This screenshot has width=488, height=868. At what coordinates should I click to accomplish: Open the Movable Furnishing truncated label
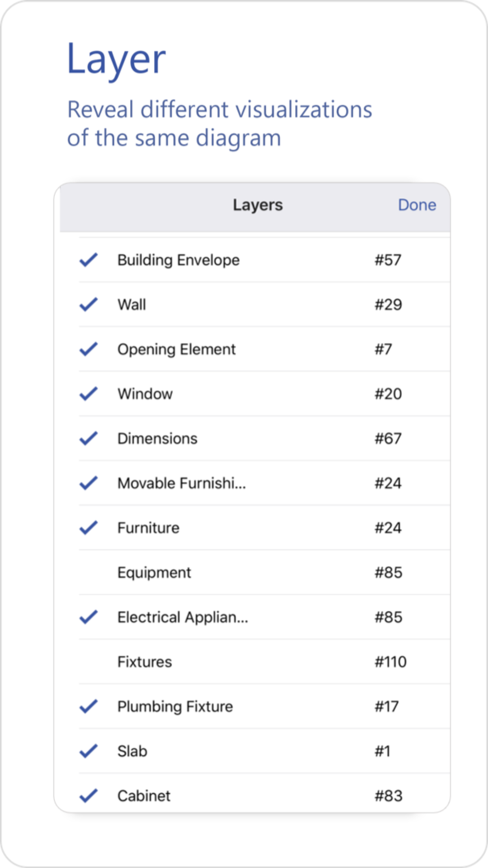[x=182, y=483]
